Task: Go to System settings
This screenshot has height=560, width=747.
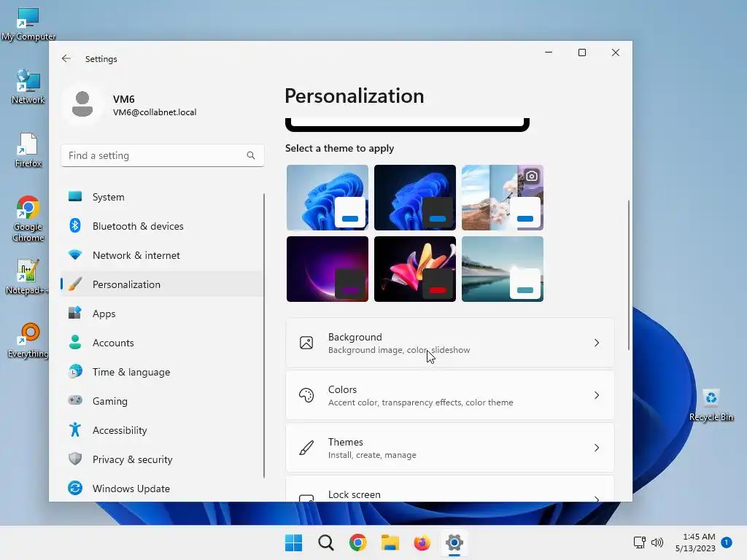Action: (162, 197)
